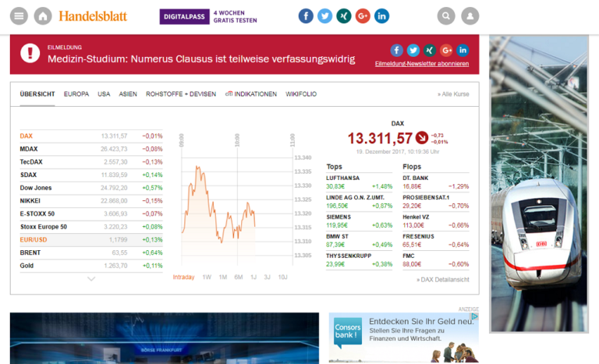Screen dimensions: 599x364
Task: Select the SDAX row
Action: (x=91, y=175)
